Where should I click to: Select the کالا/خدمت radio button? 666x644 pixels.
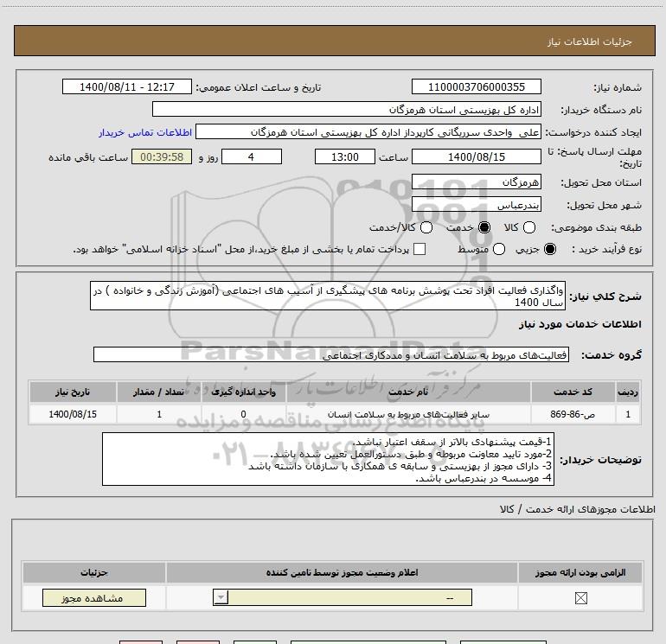pos(426,227)
